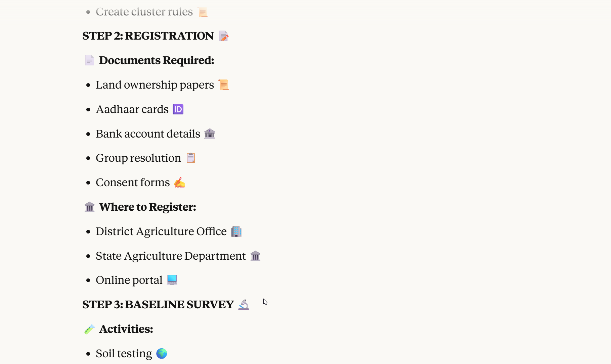Click the globe emoji after Soil testing
Image resolution: width=611 pixels, height=364 pixels.
point(162,353)
